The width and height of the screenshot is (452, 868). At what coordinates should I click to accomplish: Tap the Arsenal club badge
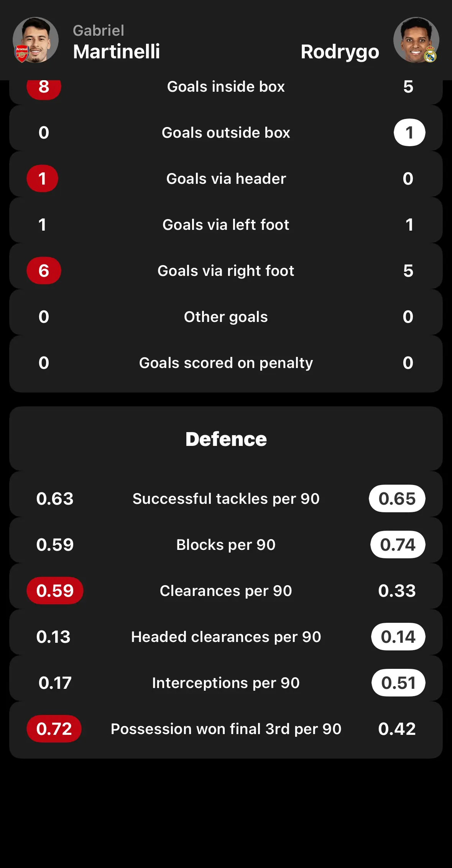coord(22,54)
